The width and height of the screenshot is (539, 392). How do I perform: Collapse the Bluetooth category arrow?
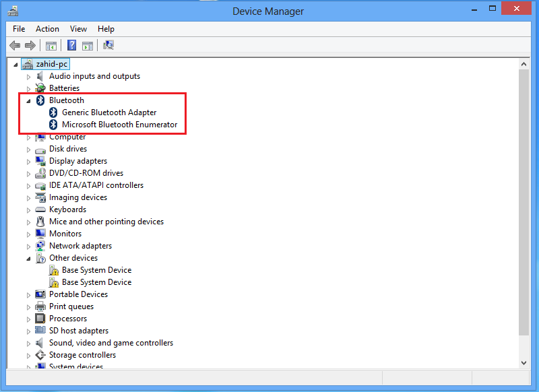(28, 100)
